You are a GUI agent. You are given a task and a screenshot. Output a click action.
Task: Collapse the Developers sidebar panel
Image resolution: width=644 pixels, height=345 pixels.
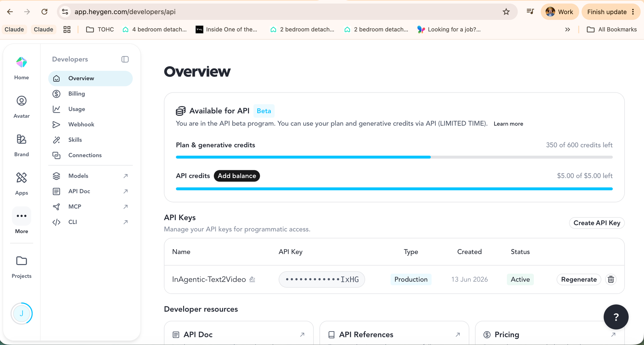pos(125,59)
